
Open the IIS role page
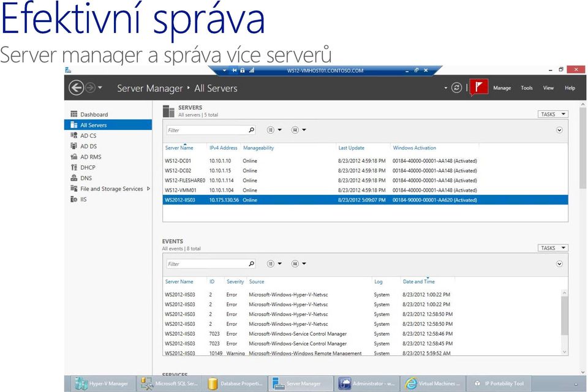108,199
